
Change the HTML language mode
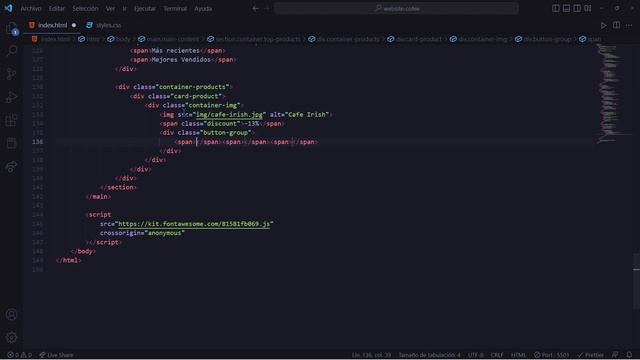518,355
